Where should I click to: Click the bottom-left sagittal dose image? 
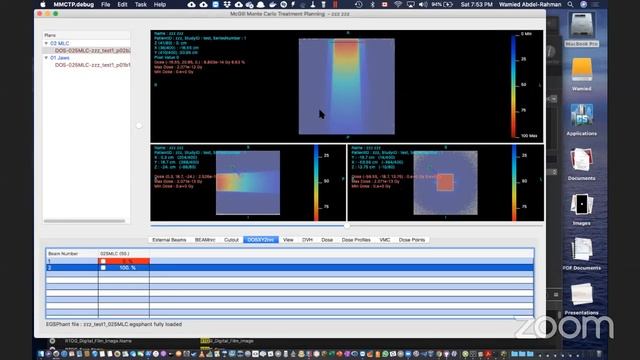click(x=248, y=182)
